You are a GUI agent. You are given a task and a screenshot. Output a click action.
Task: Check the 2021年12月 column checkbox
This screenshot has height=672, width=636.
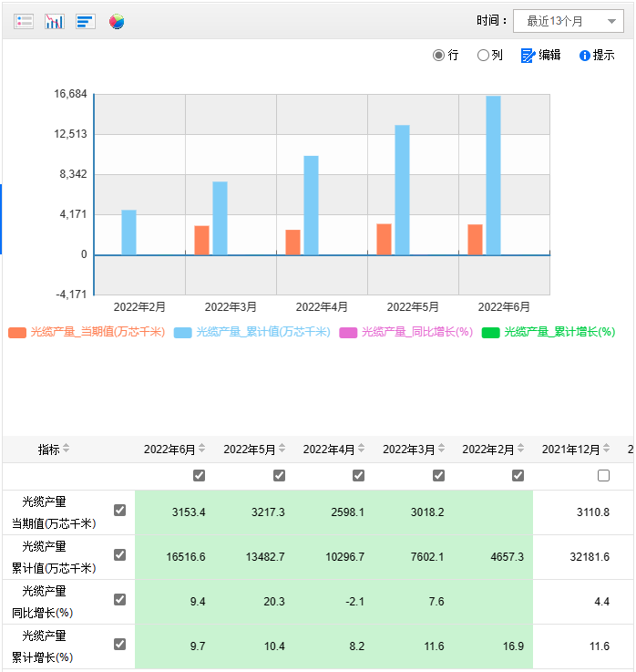(x=603, y=476)
